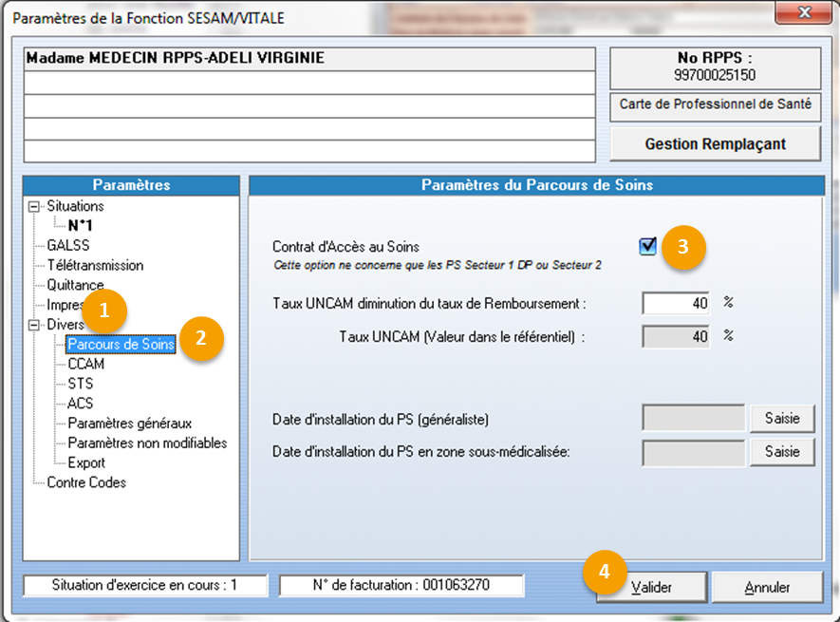Click Situation d'exercice en cours field
The image size is (840, 622).
tap(144, 585)
